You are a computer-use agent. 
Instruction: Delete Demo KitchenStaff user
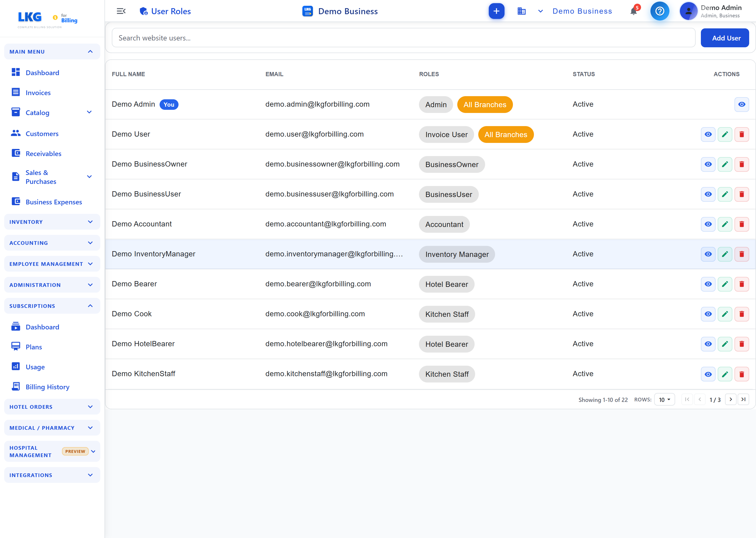pyautogui.click(x=742, y=374)
